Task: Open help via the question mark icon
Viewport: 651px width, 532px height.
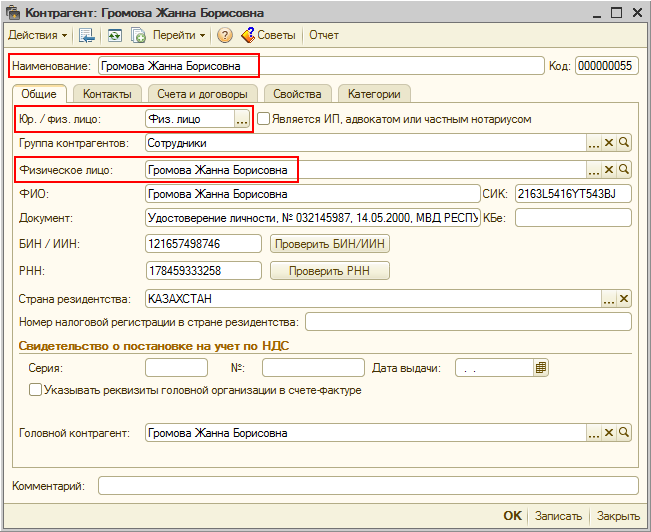Action: 224,35
